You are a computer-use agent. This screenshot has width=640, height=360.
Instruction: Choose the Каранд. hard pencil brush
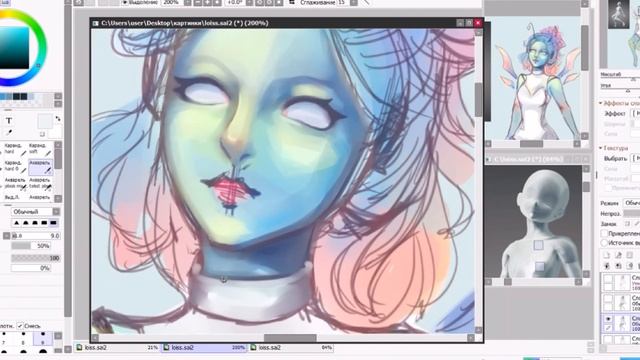(x=16, y=149)
